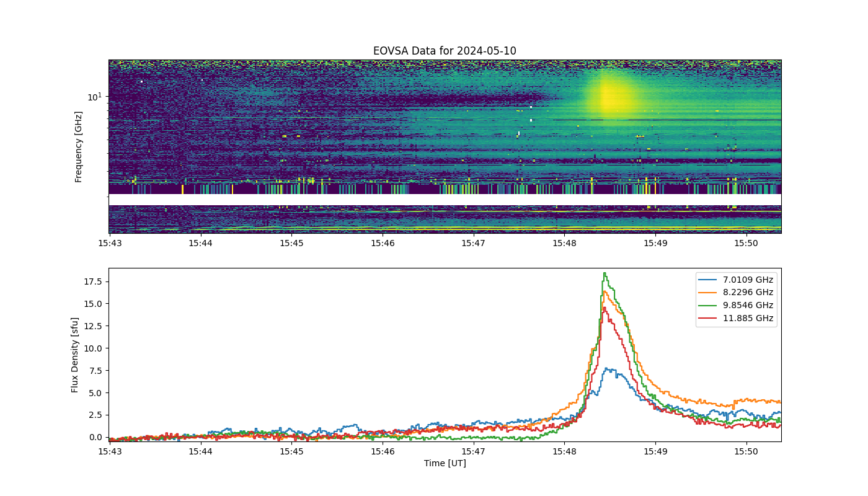Click the Flux Density [sfu] axis label
The height and width of the screenshot is (496, 868).
tap(75, 355)
